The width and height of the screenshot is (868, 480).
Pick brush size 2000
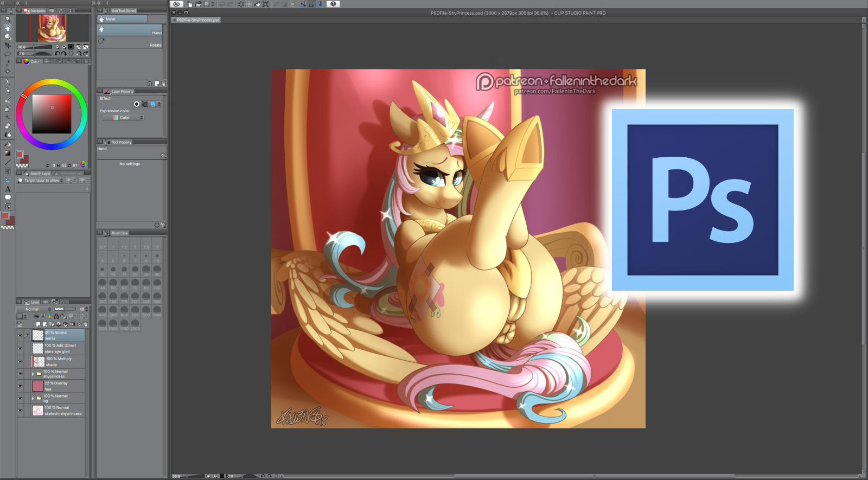[x=135, y=325]
